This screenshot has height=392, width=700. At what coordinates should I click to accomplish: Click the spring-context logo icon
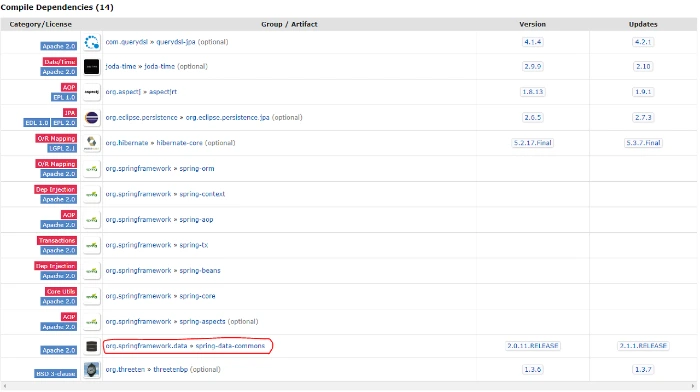coord(92,194)
